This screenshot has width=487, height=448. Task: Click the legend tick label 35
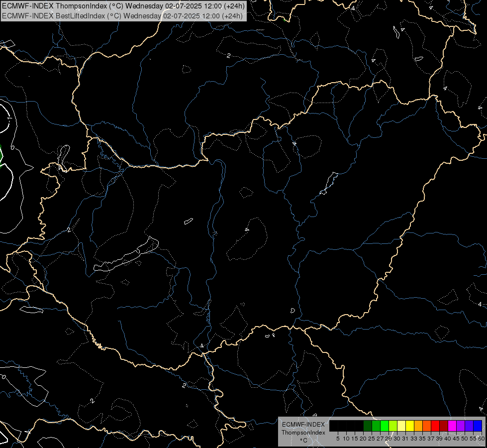click(x=422, y=439)
